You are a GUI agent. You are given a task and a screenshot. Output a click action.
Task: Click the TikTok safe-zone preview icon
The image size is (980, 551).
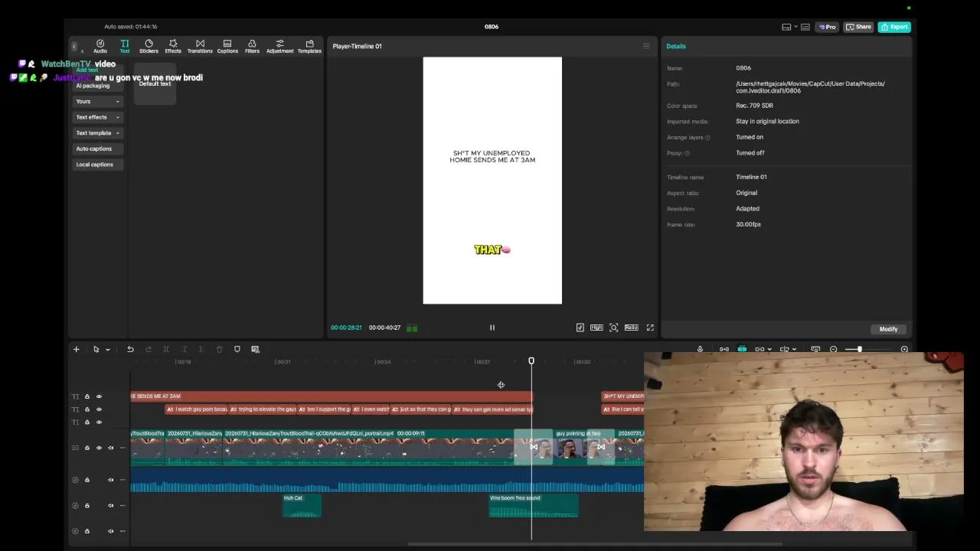click(x=580, y=328)
